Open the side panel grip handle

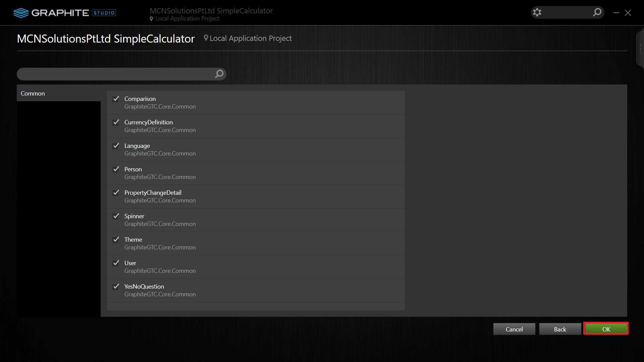(640, 49)
